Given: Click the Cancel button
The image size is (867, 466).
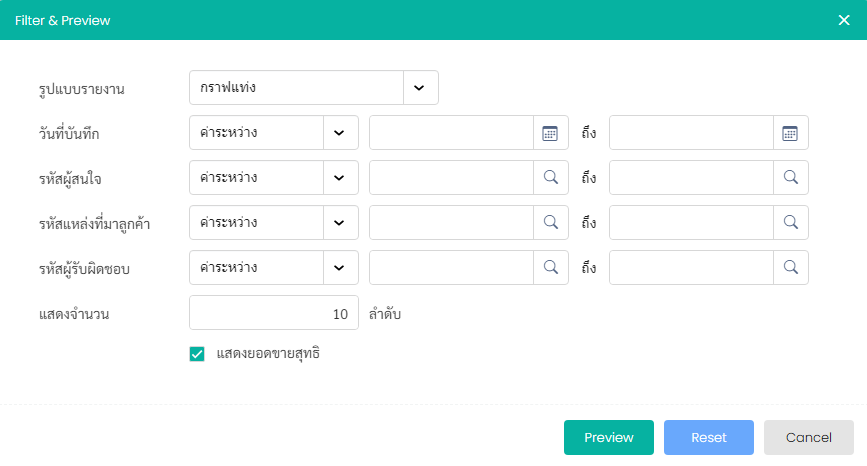Looking at the screenshot, I should [x=809, y=437].
